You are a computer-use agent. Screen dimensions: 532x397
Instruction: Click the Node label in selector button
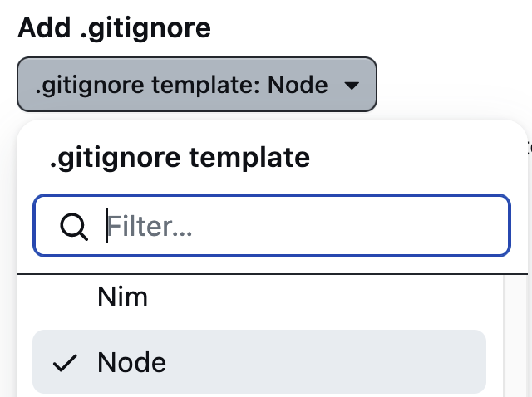298,85
